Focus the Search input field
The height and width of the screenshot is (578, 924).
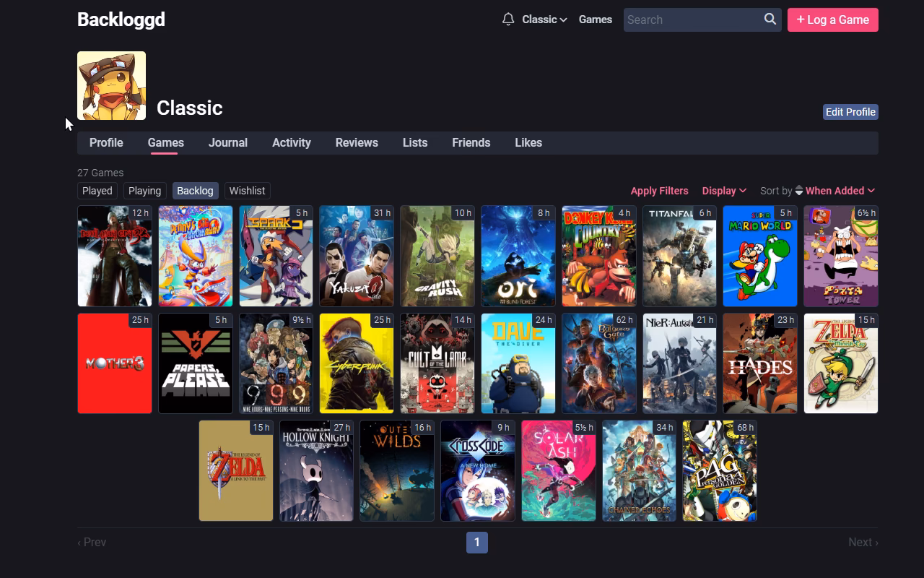coord(693,20)
